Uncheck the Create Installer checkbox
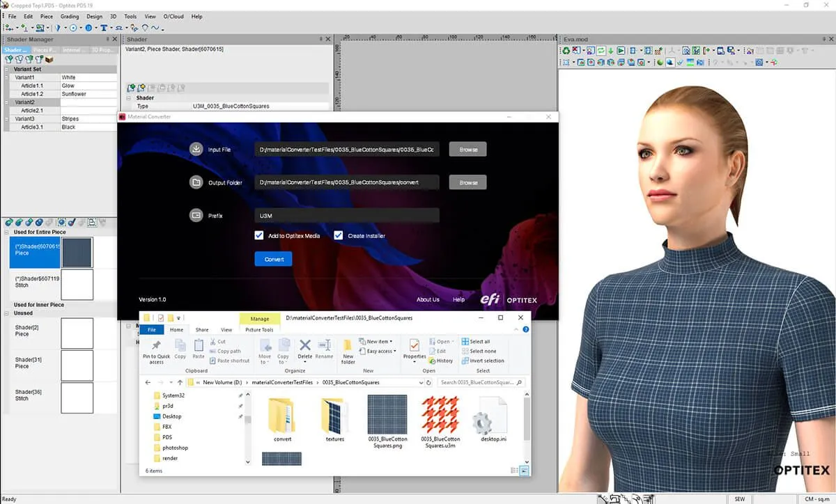 coord(339,235)
